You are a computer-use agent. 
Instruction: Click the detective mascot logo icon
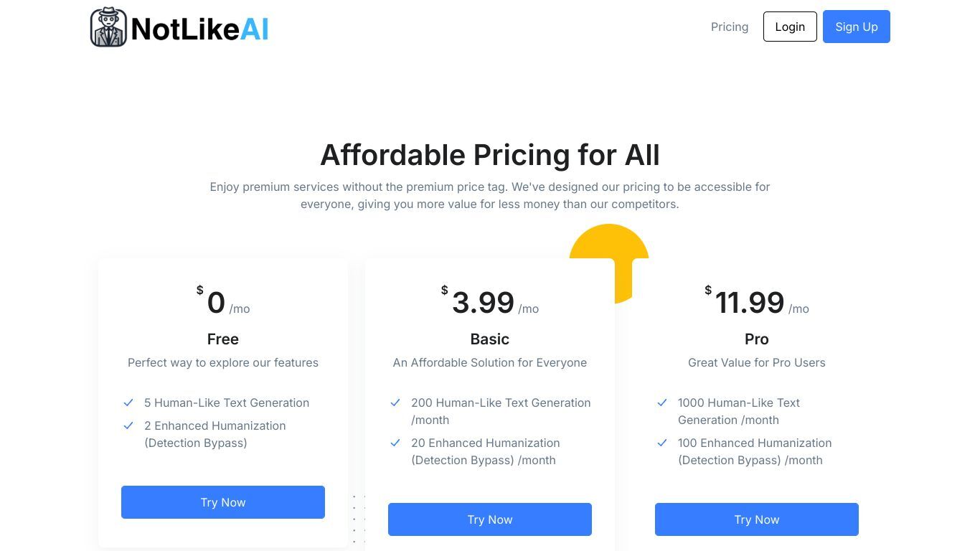(108, 27)
